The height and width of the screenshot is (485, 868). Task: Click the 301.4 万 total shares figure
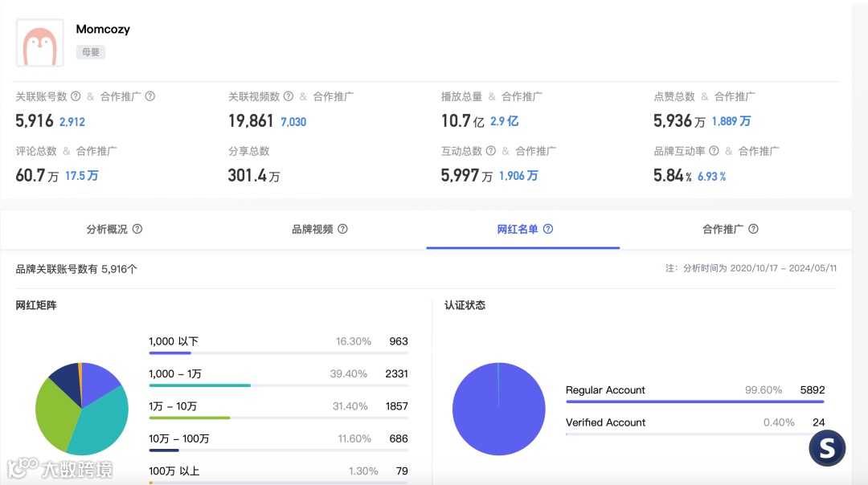coord(253,175)
